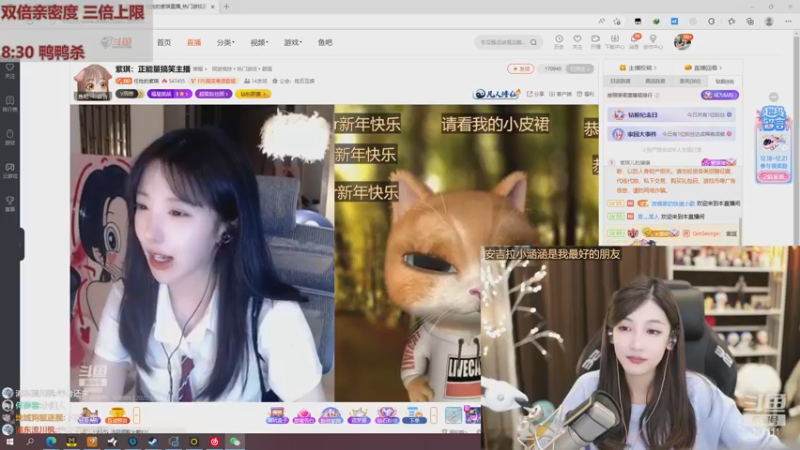The image size is (800, 450).
Task: Open the messages icon with badge
Action: tap(634, 42)
